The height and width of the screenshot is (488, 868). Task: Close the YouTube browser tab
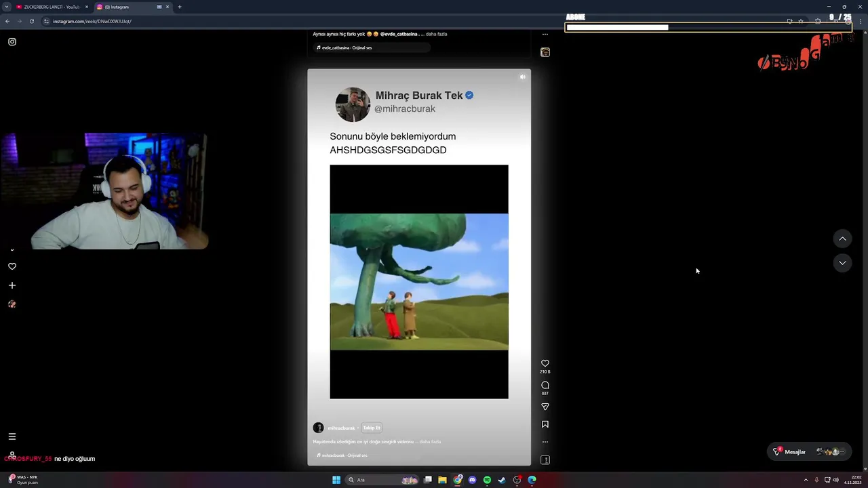(87, 7)
